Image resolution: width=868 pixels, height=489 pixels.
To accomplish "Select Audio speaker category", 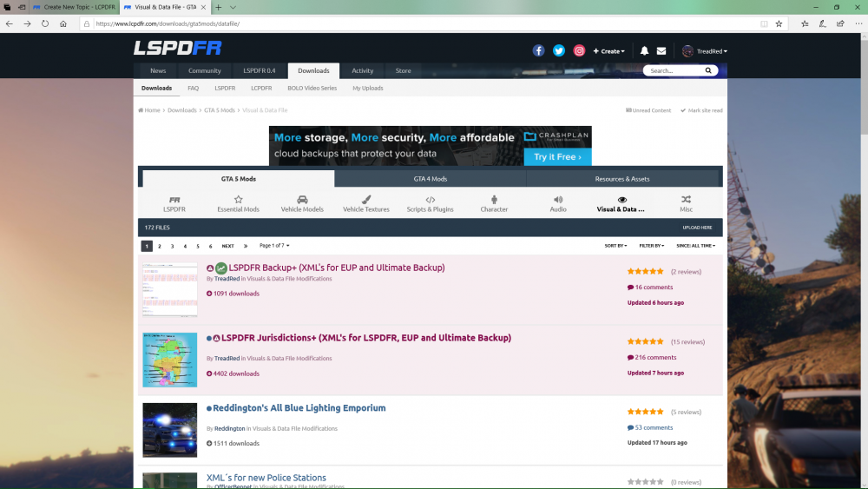I will click(558, 204).
